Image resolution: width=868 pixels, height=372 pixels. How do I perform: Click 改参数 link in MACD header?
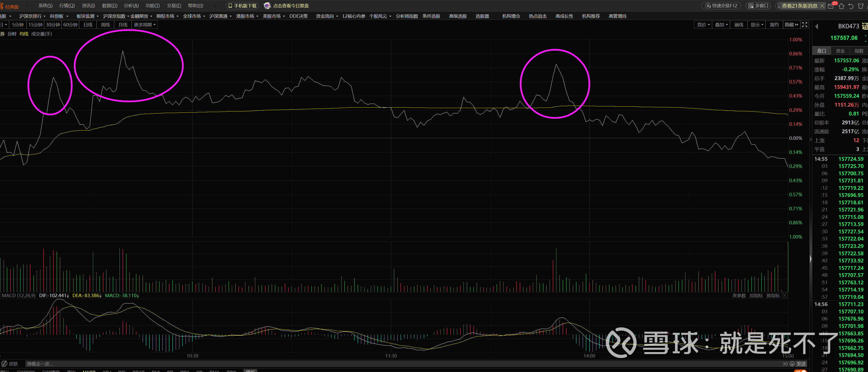click(x=739, y=295)
